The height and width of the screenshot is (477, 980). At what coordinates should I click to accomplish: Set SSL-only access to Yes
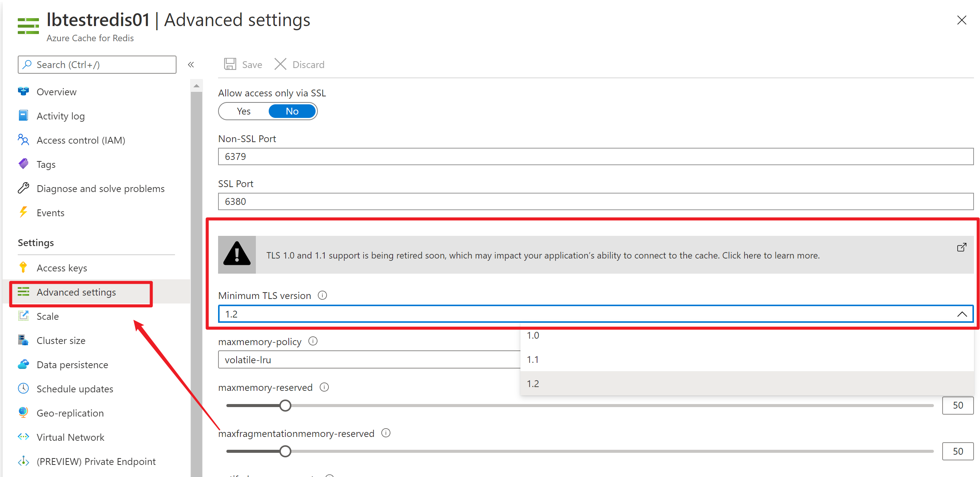coord(243,111)
